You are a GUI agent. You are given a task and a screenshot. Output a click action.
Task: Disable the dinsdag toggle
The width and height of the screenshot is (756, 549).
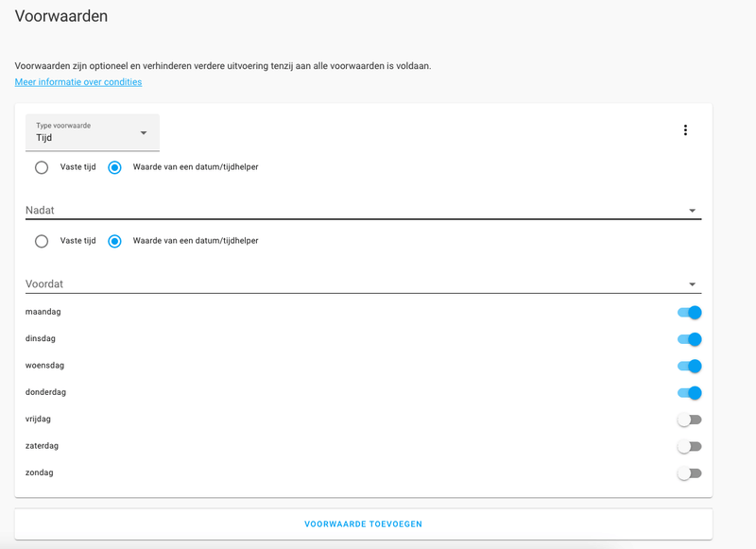point(689,338)
